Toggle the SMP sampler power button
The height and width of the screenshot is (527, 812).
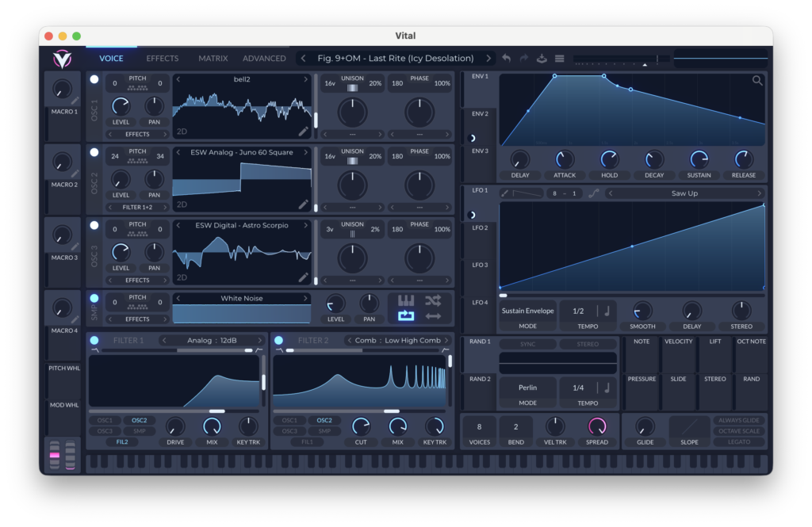pyautogui.click(x=94, y=299)
